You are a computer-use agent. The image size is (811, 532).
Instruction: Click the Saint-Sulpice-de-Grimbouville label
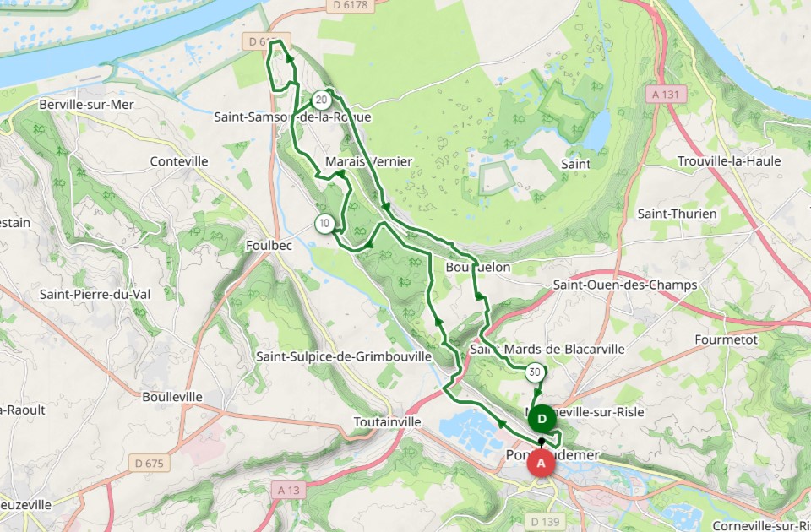[344, 356]
